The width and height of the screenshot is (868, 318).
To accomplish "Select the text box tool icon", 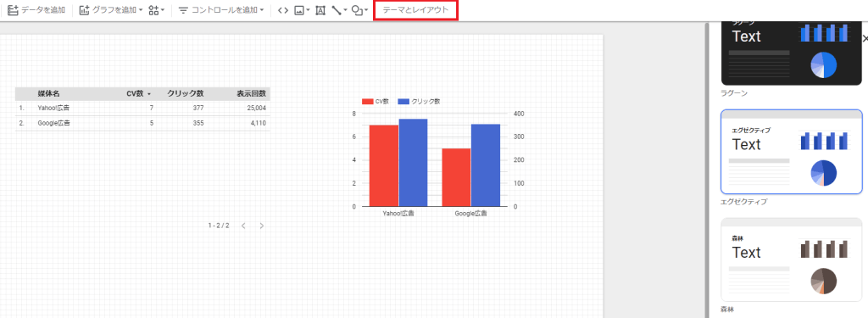I will coord(320,10).
